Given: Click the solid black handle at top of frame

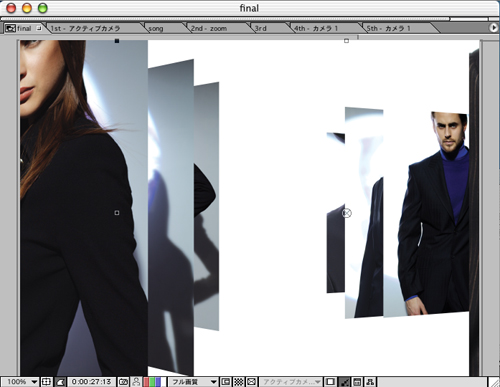Looking at the screenshot, I should click(117, 41).
